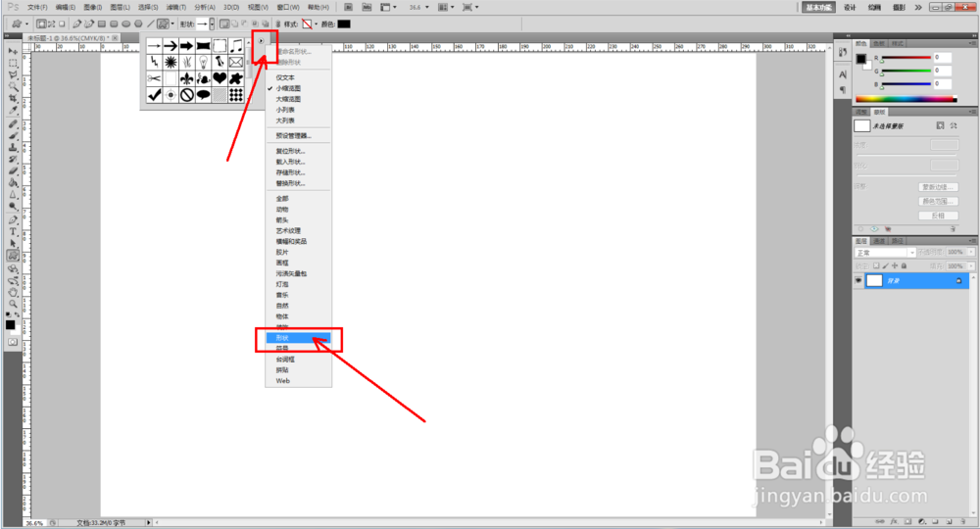Select the Type (T) tool
The width and height of the screenshot is (980, 529).
click(x=13, y=232)
